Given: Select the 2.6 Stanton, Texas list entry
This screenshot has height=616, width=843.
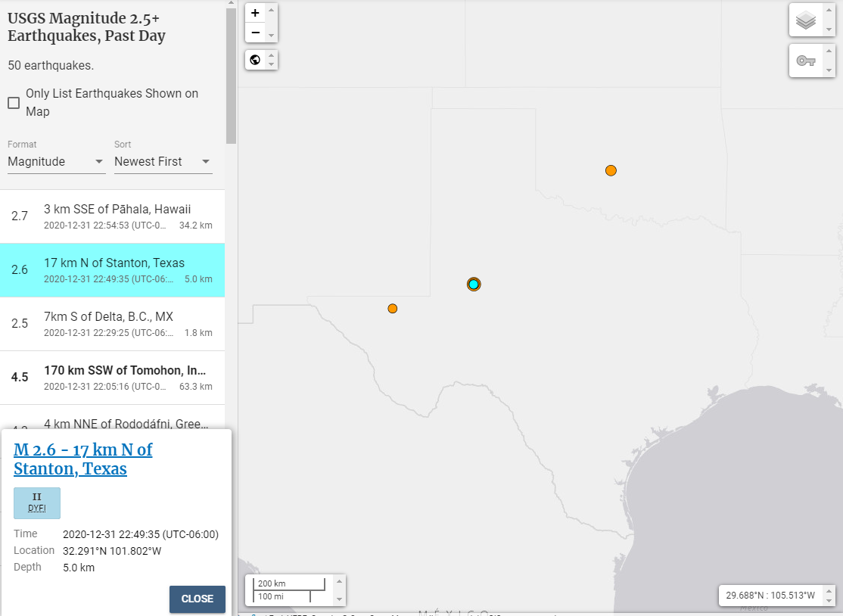Looking at the screenshot, I should 112,270.
